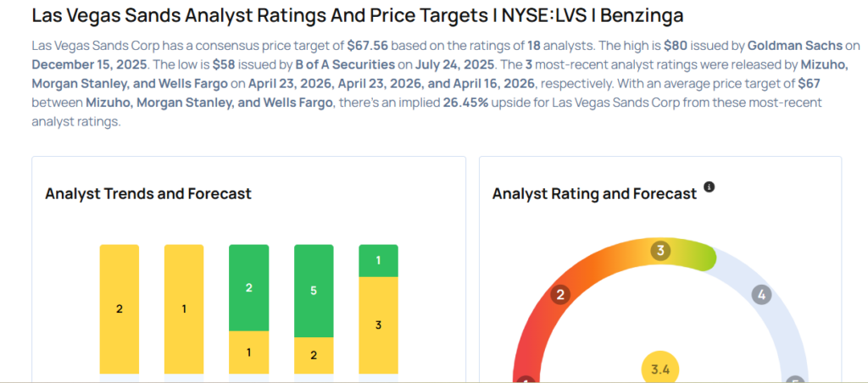Select the second bar's yellow segment labeled 1

[184, 309]
